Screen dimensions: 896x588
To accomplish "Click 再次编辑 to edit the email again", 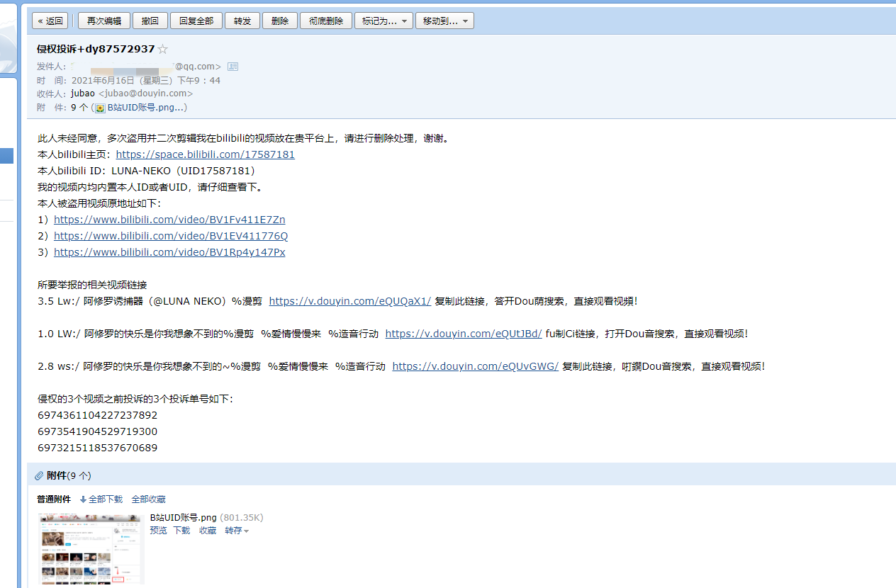I will tap(103, 21).
